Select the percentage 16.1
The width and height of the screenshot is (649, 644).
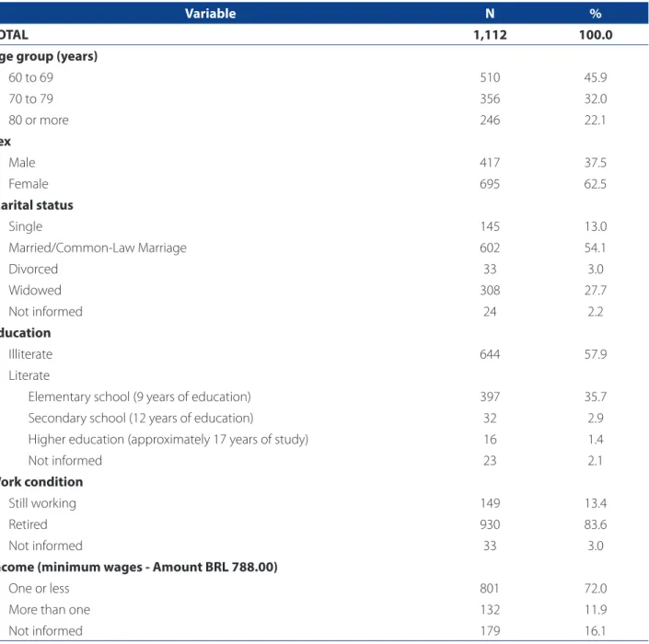pos(596,631)
